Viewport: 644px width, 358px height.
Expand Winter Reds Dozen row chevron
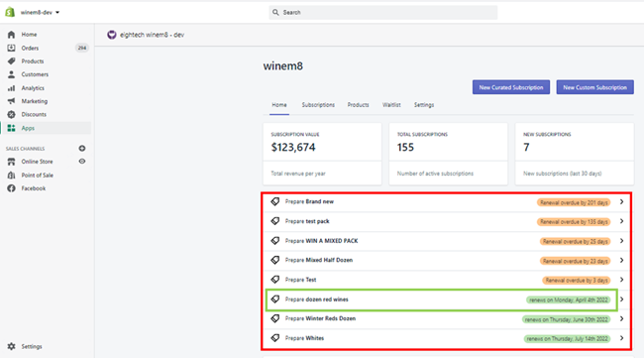click(622, 318)
